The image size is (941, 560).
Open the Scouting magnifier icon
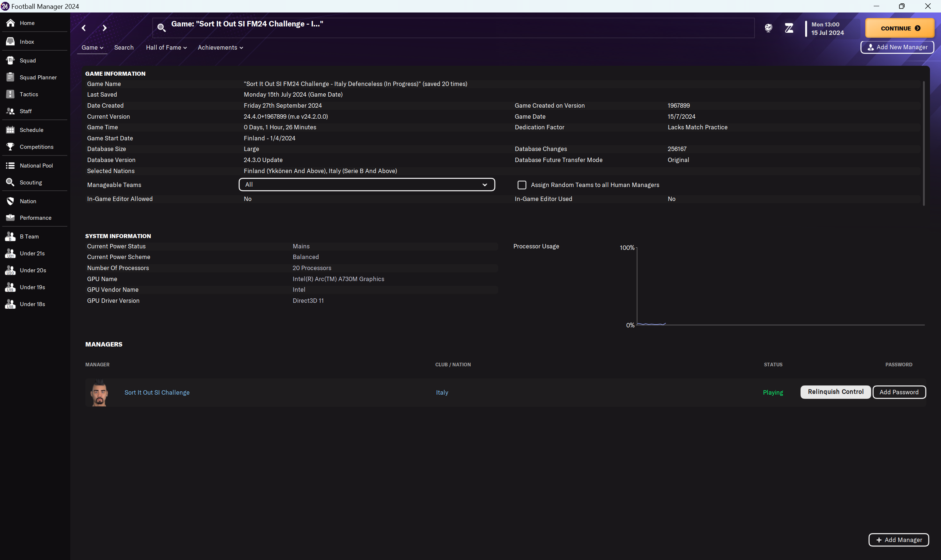(10, 183)
